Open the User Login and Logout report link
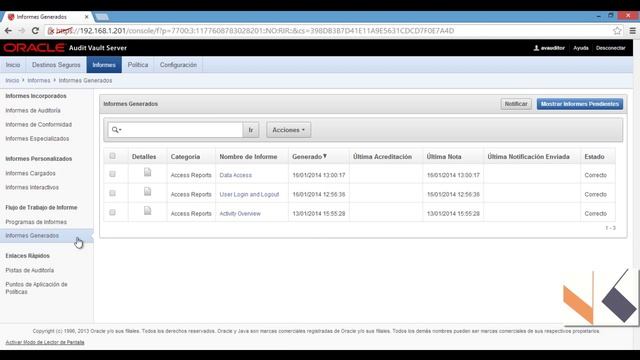 [249, 194]
